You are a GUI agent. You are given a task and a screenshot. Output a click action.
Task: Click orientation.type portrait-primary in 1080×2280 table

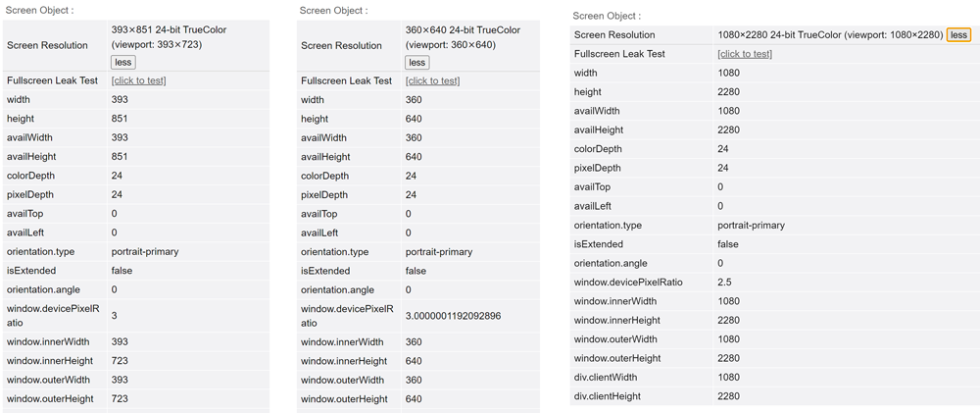[x=752, y=226]
